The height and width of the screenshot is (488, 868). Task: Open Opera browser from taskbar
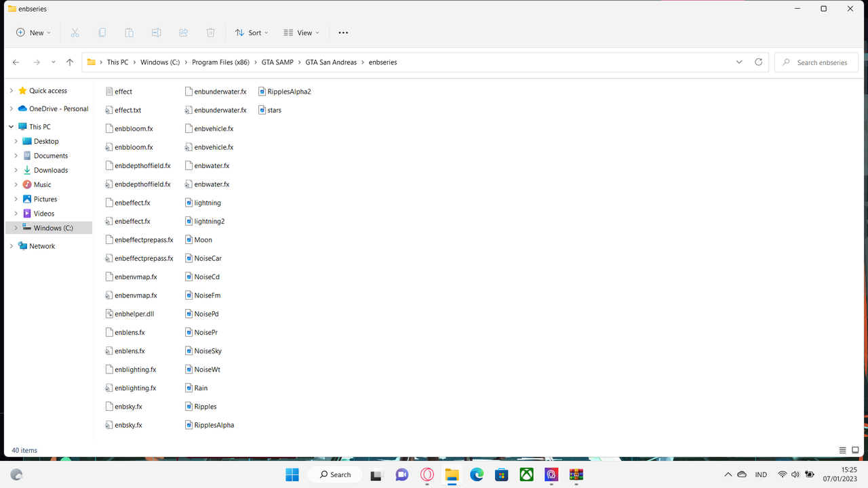pyautogui.click(x=427, y=474)
